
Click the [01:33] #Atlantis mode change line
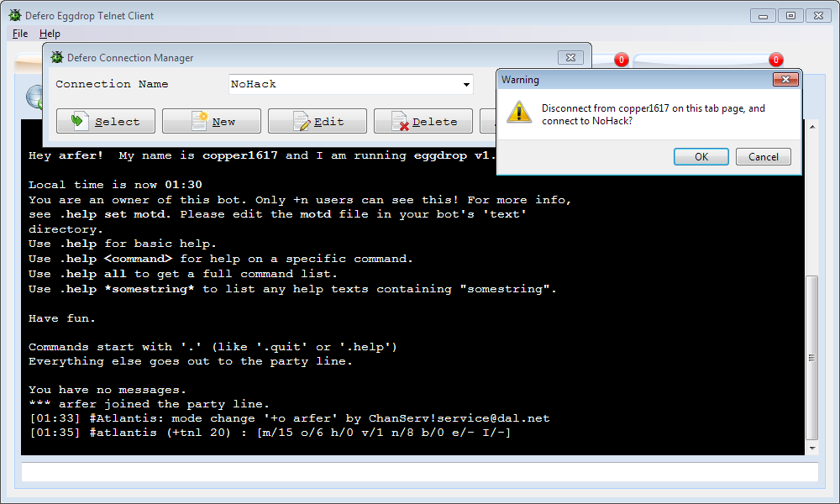[290, 418]
